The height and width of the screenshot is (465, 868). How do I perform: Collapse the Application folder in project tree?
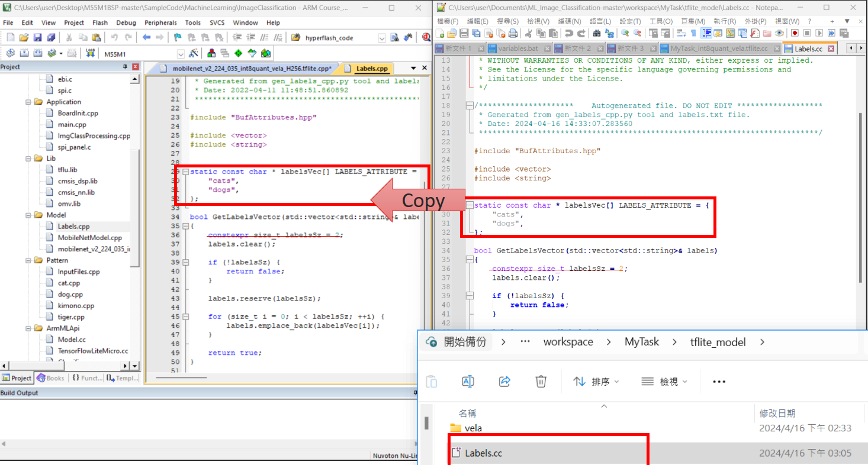click(x=29, y=102)
